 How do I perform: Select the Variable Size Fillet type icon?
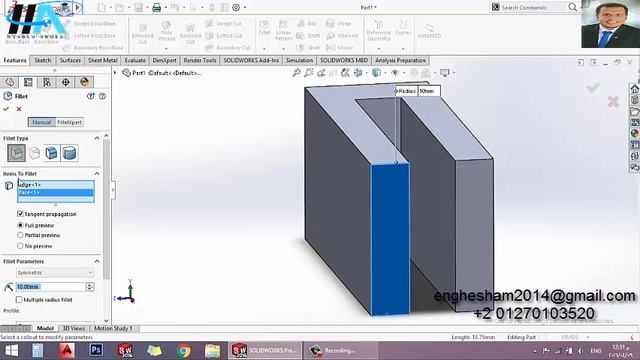pyautogui.click(x=35, y=153)
